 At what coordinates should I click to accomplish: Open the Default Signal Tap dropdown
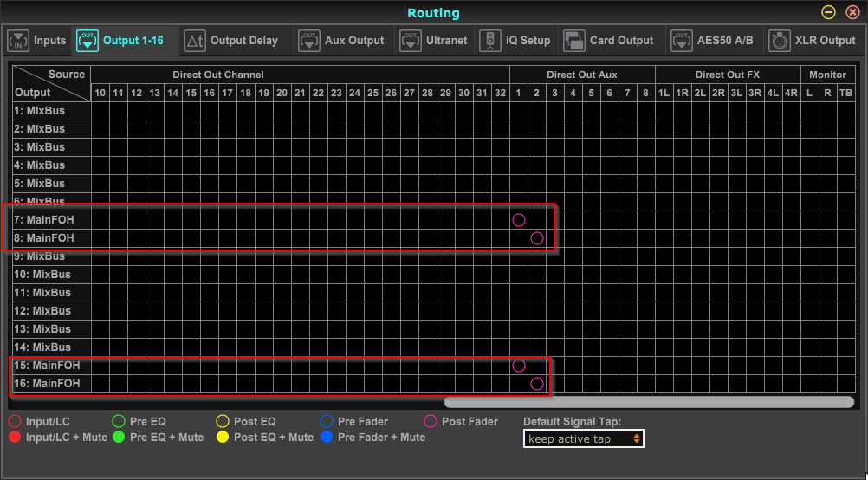coord(584,439)
